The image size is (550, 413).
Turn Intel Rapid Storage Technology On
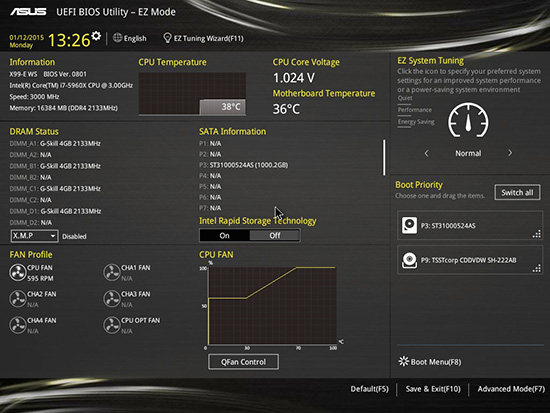pyautogui.click(x=224, y=235)
